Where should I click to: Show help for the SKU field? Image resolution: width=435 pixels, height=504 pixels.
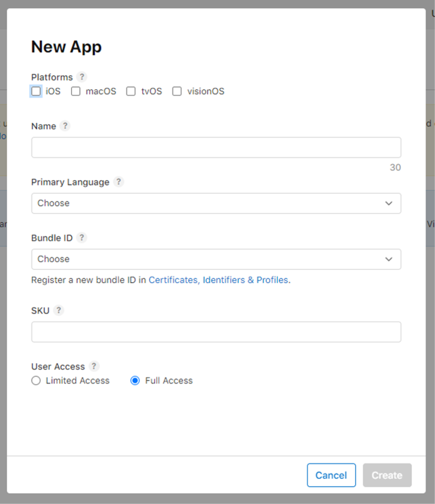[x=59, y=310]
